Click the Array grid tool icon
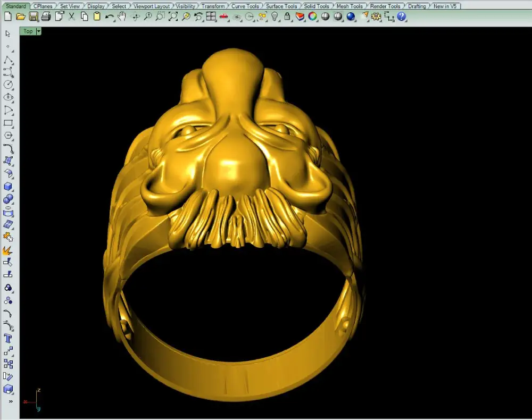 click(x=8, y=364)
